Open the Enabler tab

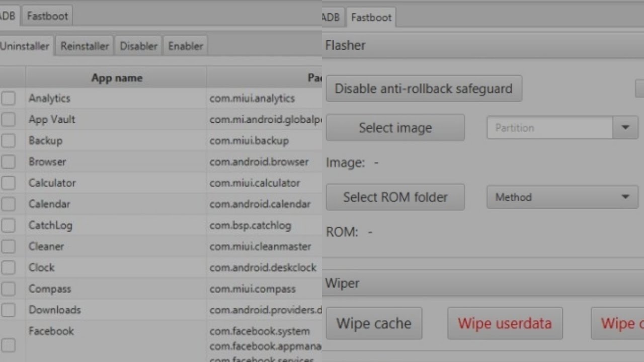(x=185, y=46)
